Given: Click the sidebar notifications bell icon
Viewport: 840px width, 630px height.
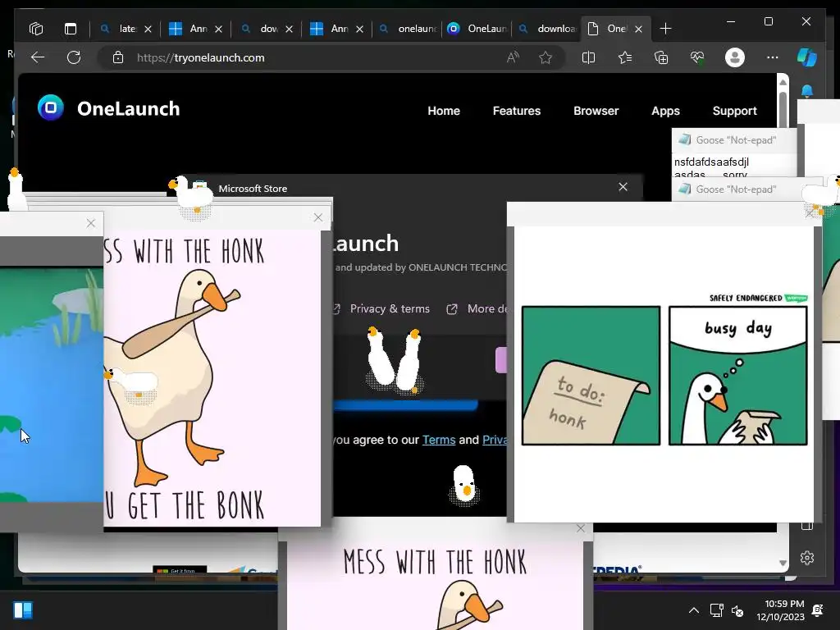Looking at the screenshot, I should click(x=807, y=91).
